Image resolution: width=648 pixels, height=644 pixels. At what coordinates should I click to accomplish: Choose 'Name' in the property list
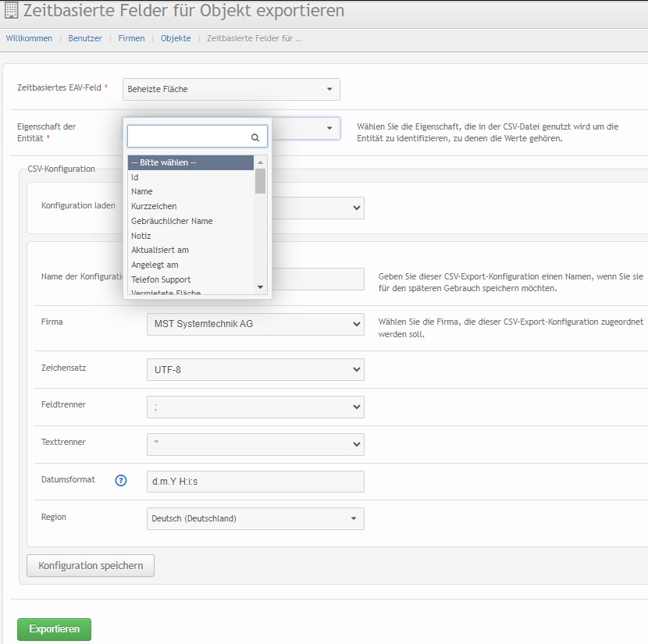190,192
